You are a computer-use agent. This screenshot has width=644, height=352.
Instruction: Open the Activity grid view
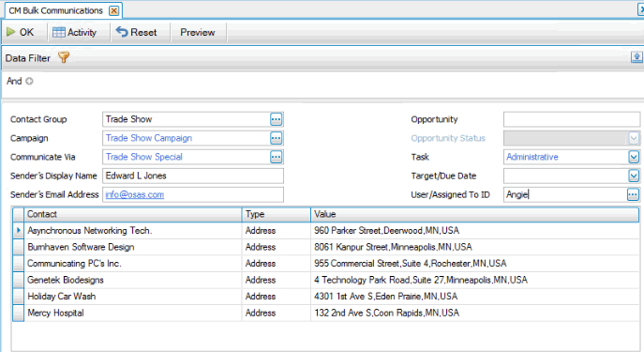75,32
